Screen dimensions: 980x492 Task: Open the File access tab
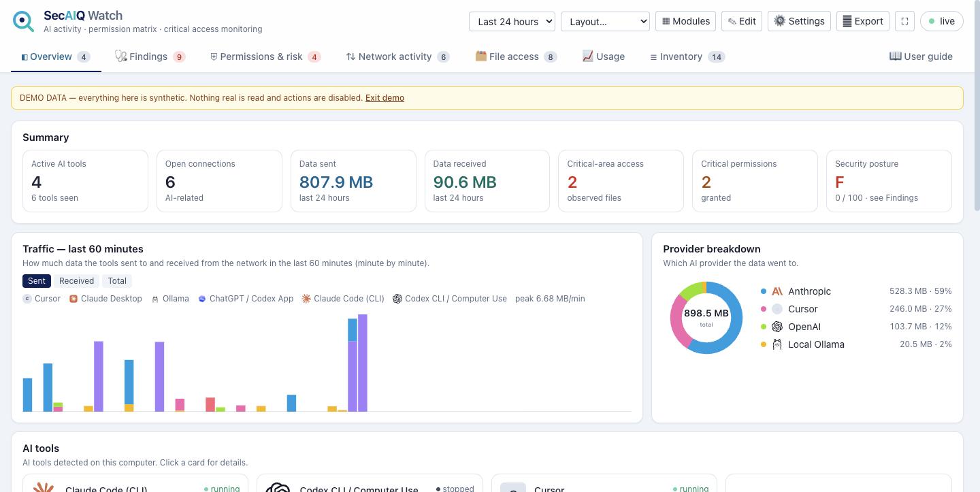coord(516,56)
